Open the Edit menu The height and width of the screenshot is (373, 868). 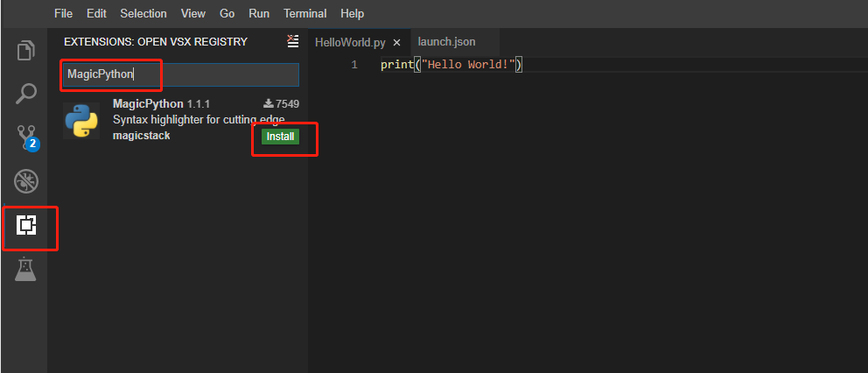point(96,13)
